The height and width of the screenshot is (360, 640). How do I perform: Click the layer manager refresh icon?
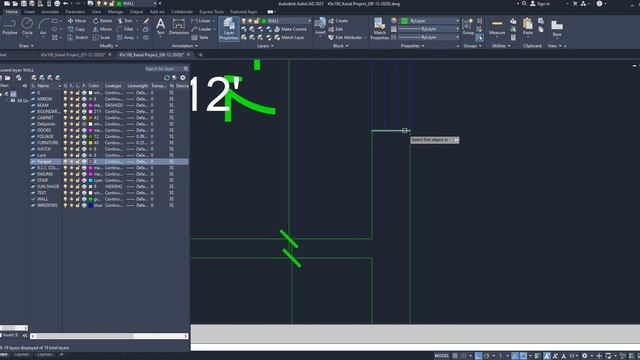point(167,78)
